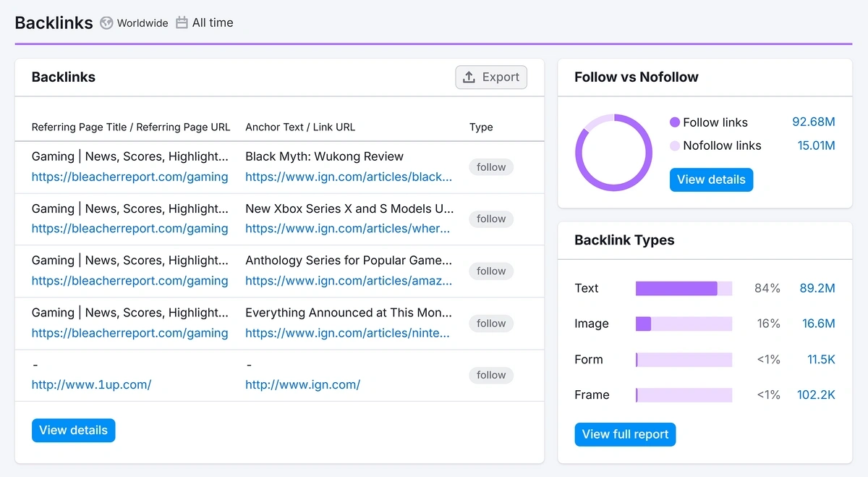The height and width of the screenshot is (477, 868).
Task: Click the 15.01M nofollow links value
Action: pos(816,145)
